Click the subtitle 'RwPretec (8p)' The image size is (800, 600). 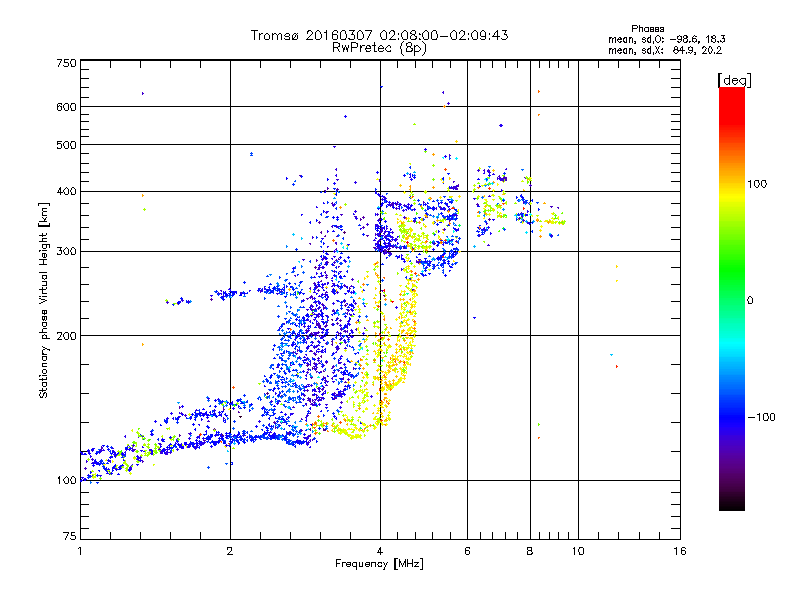(x=379, y=48)
